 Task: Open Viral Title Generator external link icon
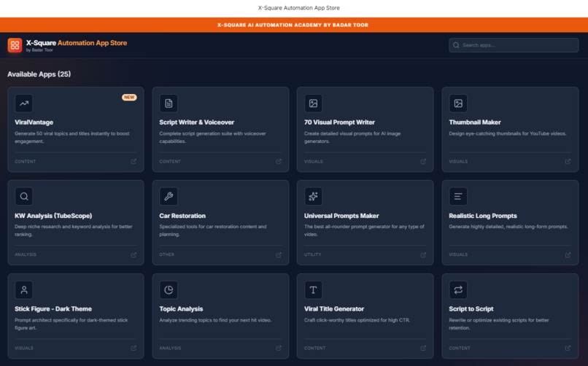coord(423,348)
